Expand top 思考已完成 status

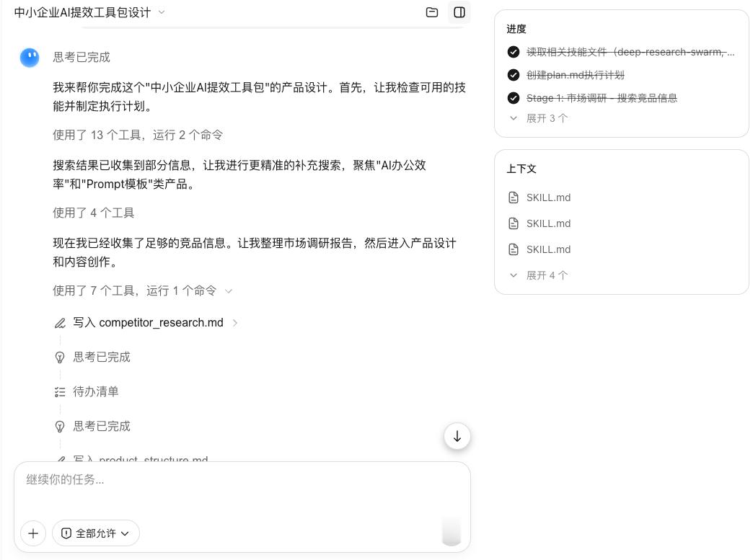click(82, 58)
